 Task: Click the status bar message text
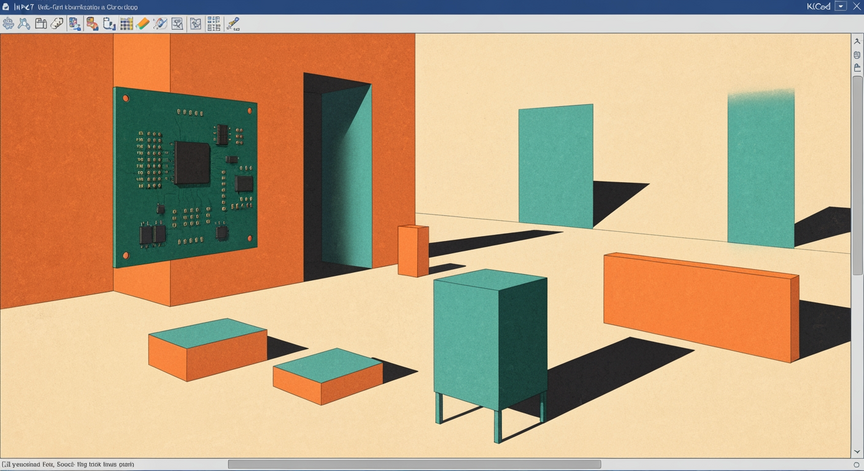coord(68,464)
